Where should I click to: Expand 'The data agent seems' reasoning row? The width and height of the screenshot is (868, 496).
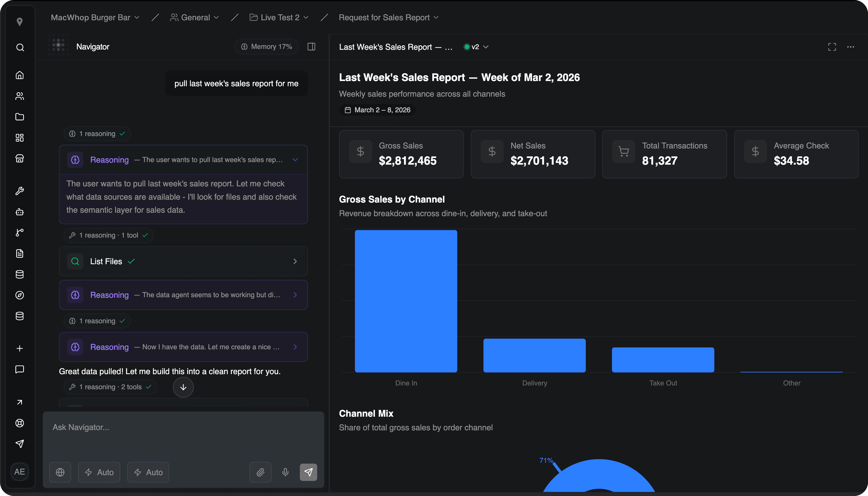[x=183, y=295]
